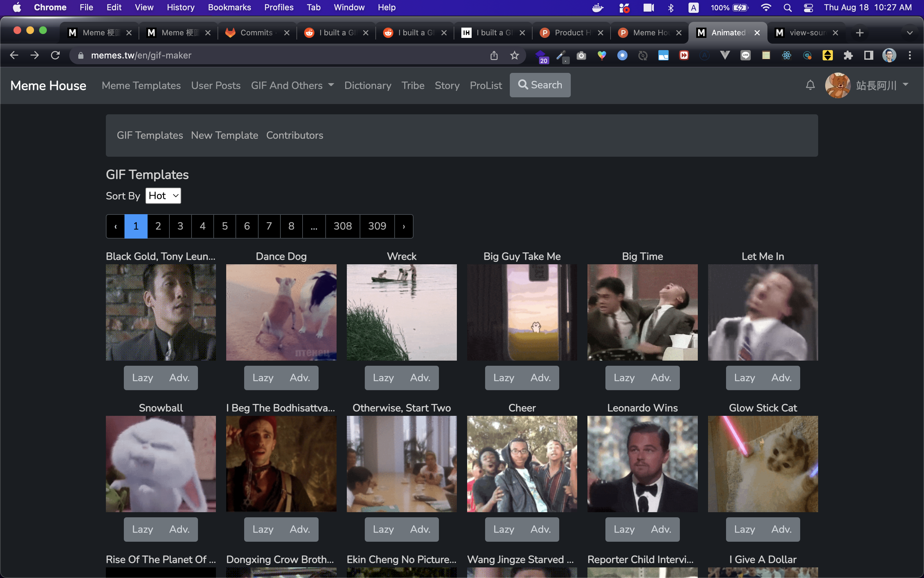Viewport: 924px width, 578px height.
Task: Click the share page icon in address bar
Action: coord(494,56)
